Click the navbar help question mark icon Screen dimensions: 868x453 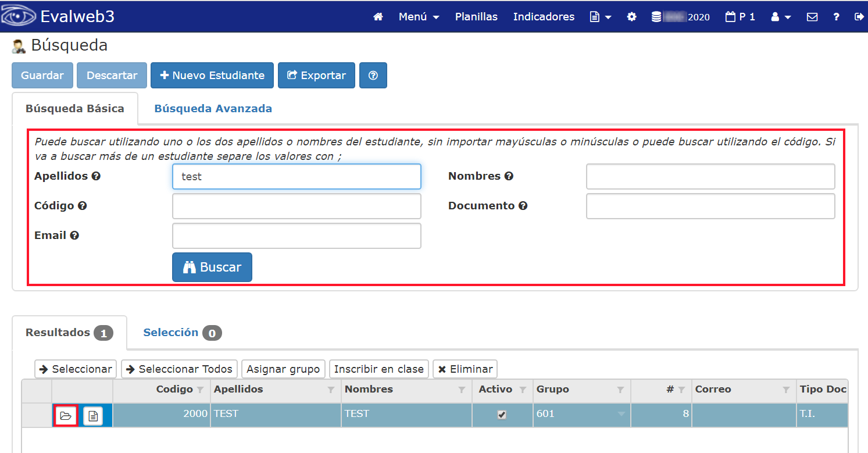pyautogui.click(x=836, y=17)
